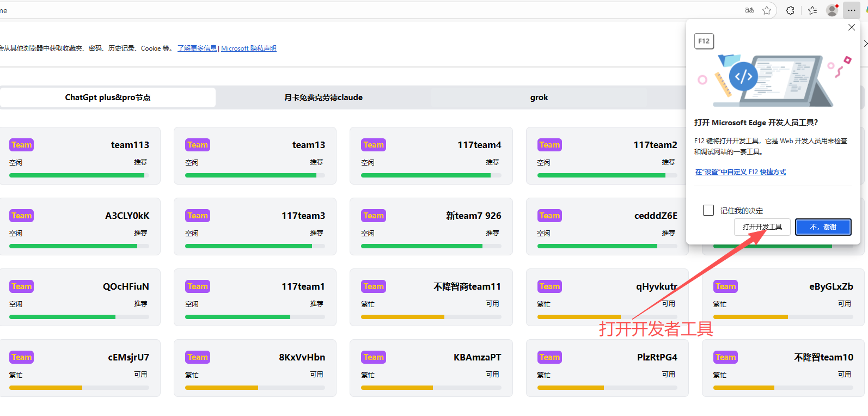The width and height of the screenshot is (868, 416).
Task: Open Edge settings and more menu
Action: tap(852, 10)
